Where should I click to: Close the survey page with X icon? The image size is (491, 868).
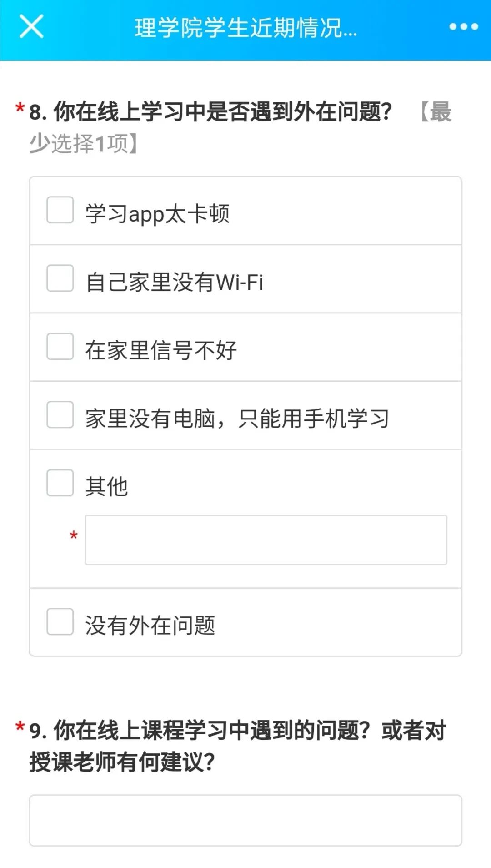[x=31, y=26]
